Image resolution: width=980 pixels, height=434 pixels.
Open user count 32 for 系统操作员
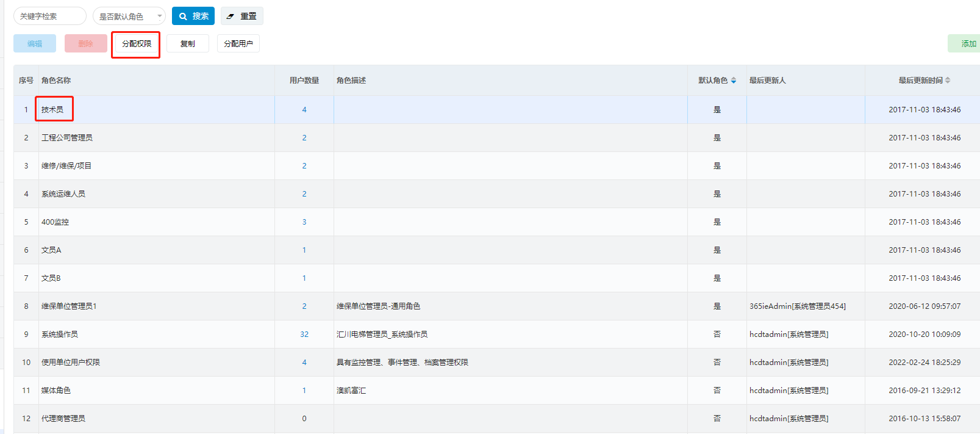(304, 335)
